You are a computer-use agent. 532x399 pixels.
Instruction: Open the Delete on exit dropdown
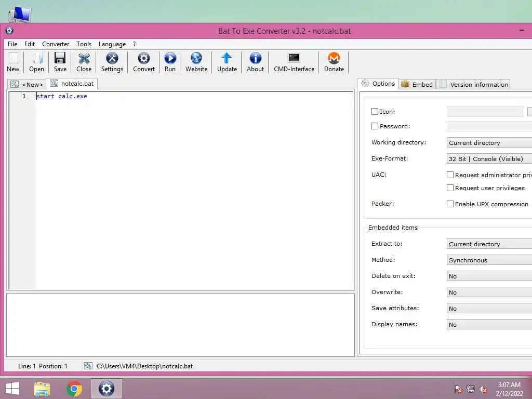click(x=489, y=276)
